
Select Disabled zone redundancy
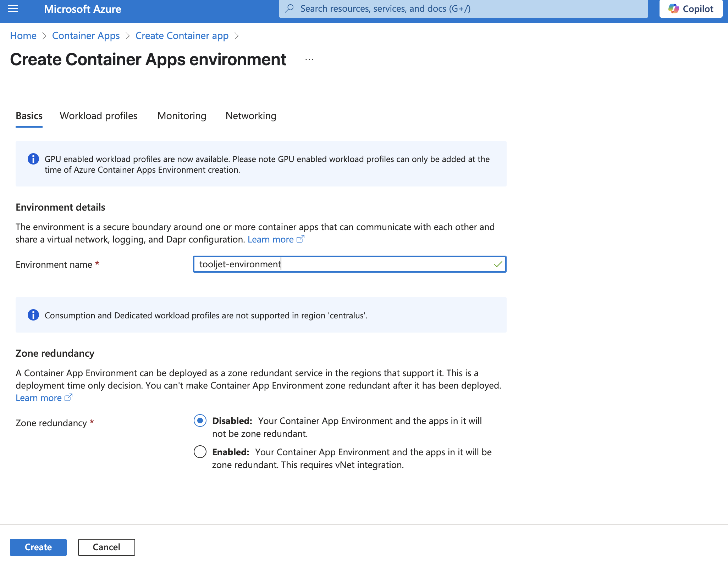[200, 421]
